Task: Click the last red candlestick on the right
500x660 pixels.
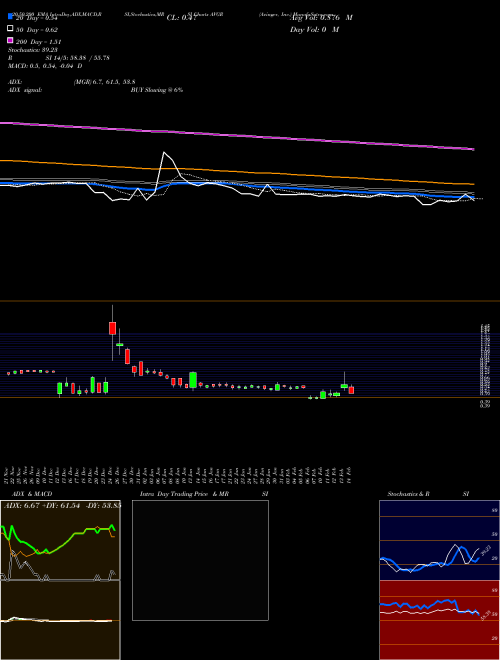Action: [x=351, y=390]
